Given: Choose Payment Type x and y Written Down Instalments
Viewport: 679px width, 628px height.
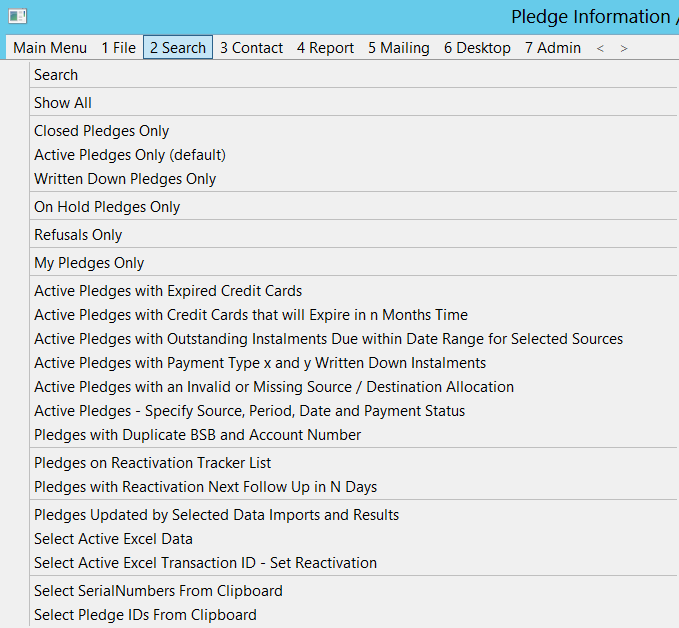Looking at the screenshot, I should (x=260, y=363).
